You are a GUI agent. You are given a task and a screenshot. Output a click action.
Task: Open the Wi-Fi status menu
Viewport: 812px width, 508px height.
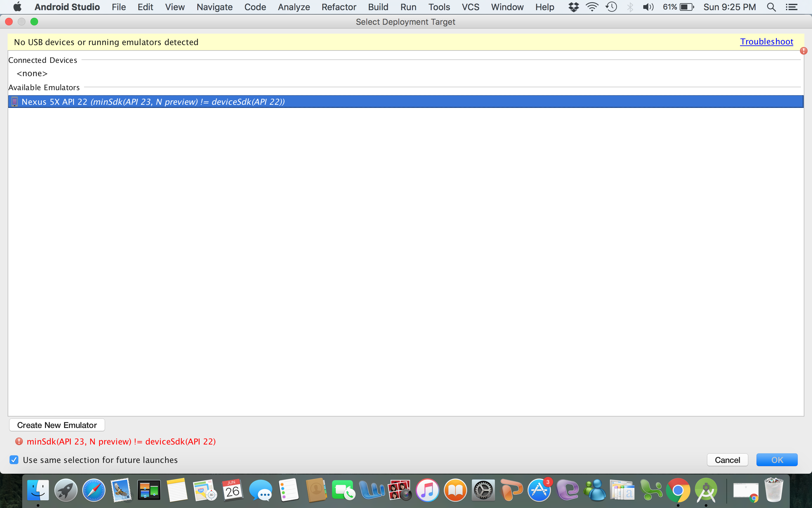(x=592, y=7)
